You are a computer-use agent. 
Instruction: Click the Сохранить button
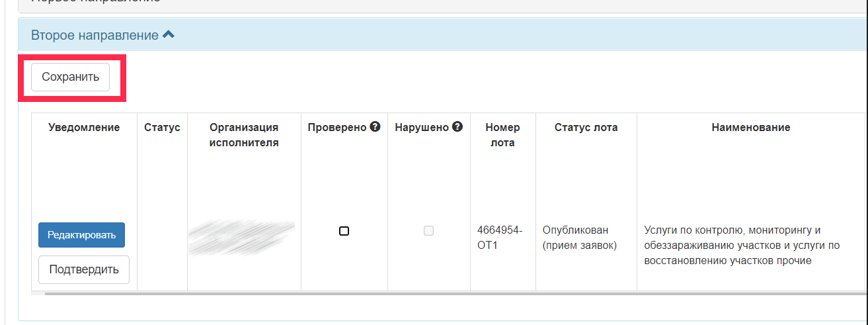click(71, 77)
